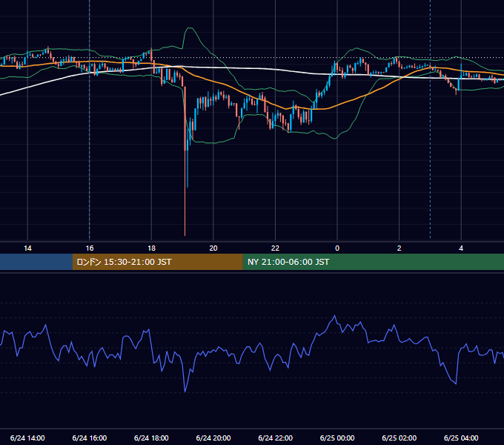504x445 pixels.
Task: Click the 6/24 22:00 date label
Action: coord(276,438)
